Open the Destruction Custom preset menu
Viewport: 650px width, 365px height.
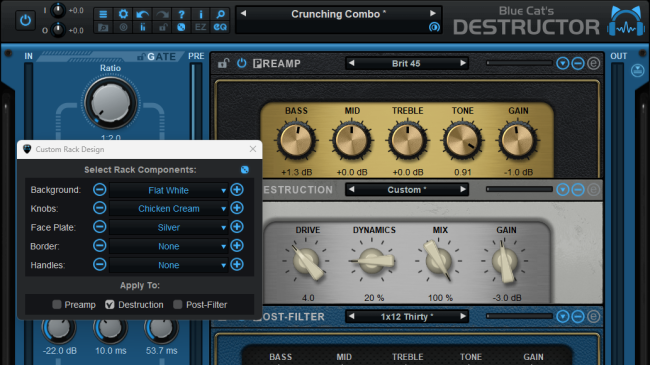point(406,190)
